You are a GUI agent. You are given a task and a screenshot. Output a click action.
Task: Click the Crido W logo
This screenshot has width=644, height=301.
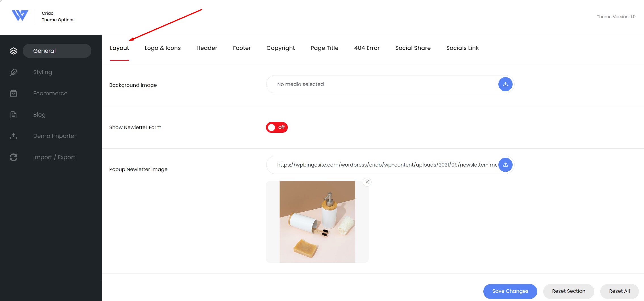20,16
